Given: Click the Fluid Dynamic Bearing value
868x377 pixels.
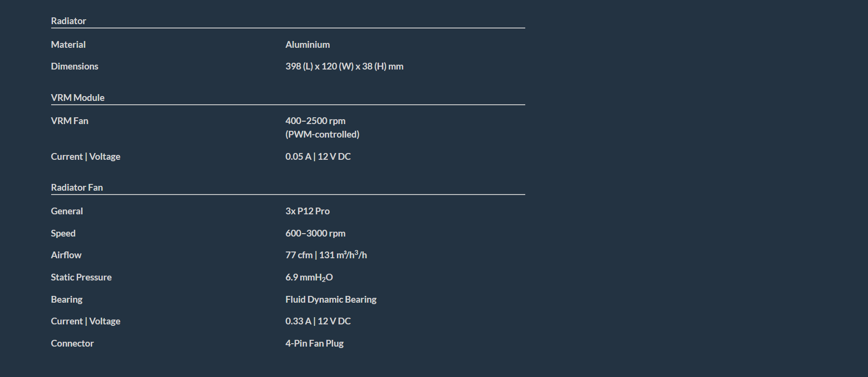Looking at the screenshot, I should [x=331, y=299].
